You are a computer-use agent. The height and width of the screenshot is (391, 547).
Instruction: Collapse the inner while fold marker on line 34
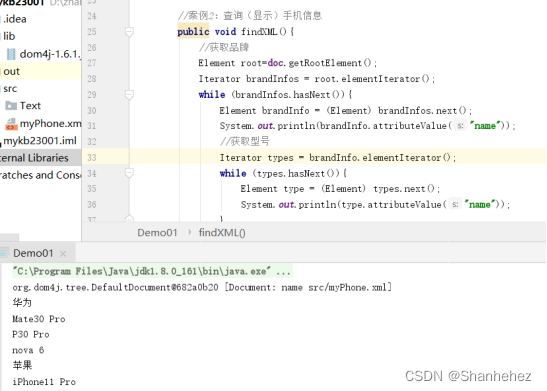point(129,173)
